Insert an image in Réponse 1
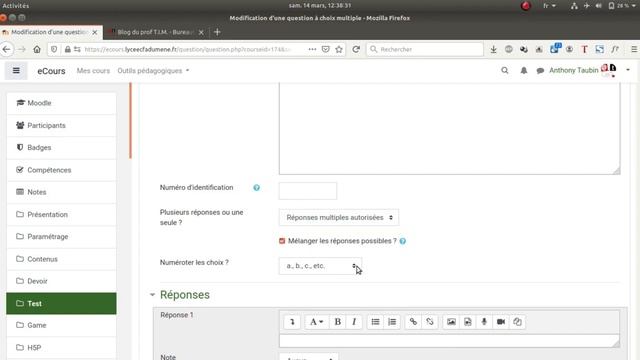This screenshot has width=640, height=360. pos(451,322)
